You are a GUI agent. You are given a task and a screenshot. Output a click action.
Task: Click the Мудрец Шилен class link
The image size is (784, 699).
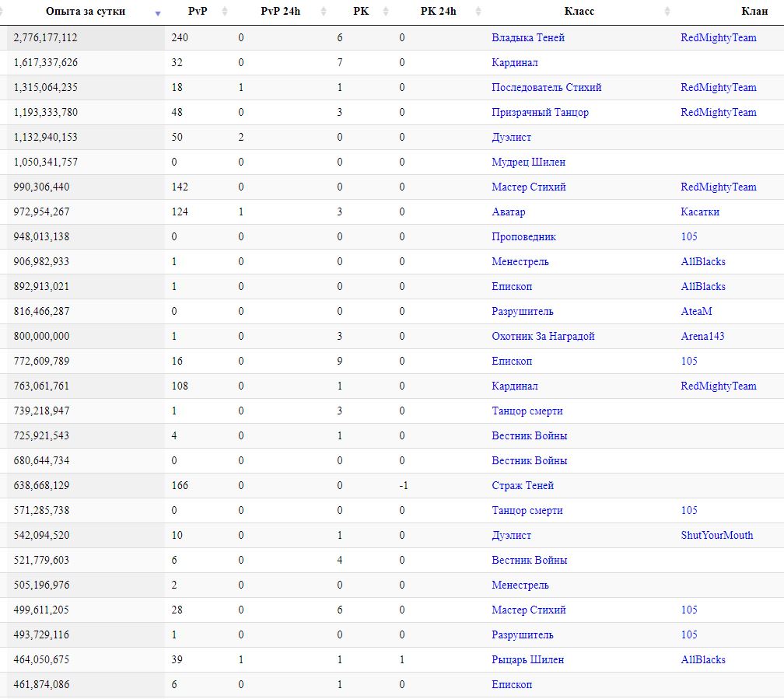click(528, 162)
